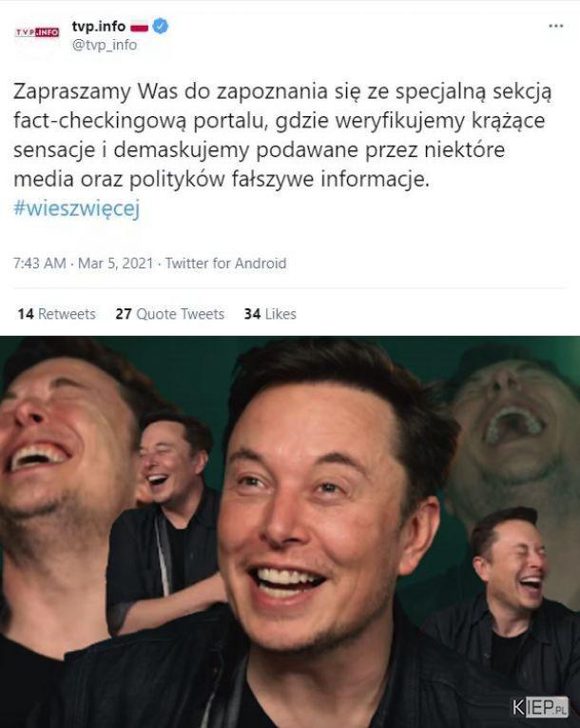580x728 pixels.
Task: Open the TVP.INFO profile avatar
Action: click(37, 32)
